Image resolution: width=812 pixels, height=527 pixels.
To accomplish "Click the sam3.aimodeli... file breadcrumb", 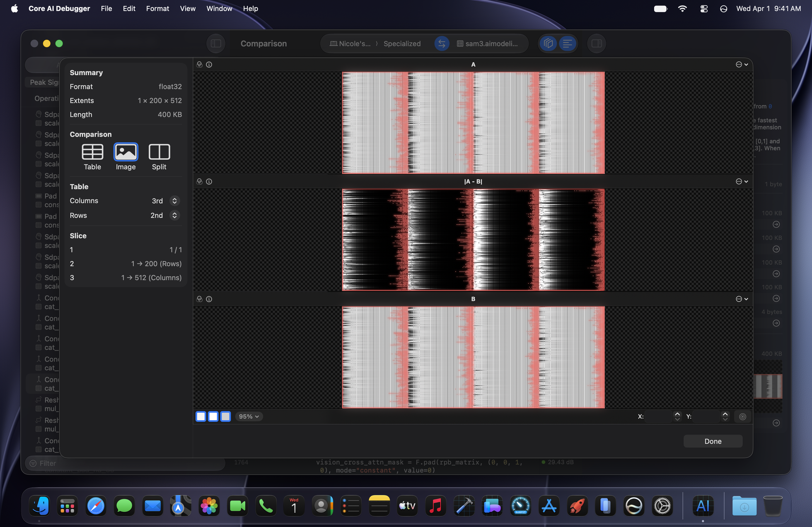I will point(487,43).
